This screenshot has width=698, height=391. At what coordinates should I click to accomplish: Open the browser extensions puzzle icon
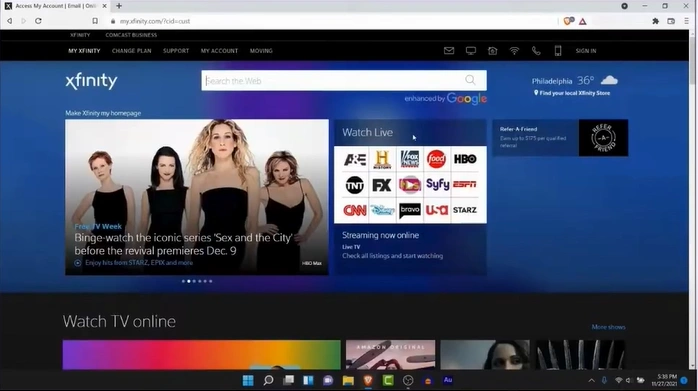[655, 21]
